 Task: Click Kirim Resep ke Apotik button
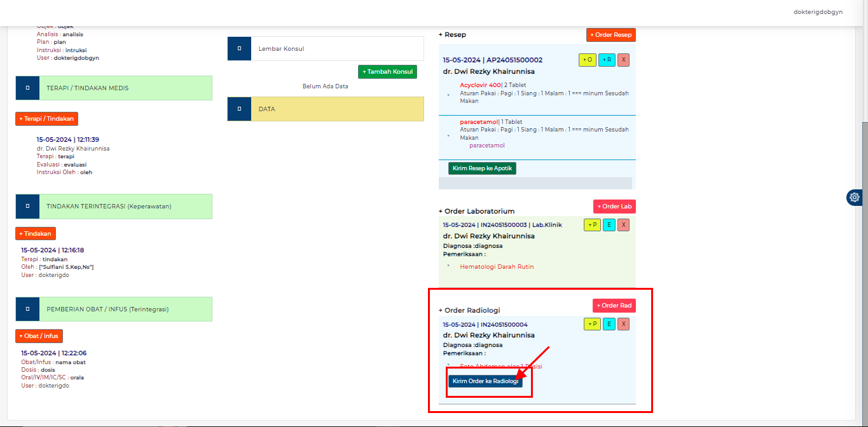482,168
